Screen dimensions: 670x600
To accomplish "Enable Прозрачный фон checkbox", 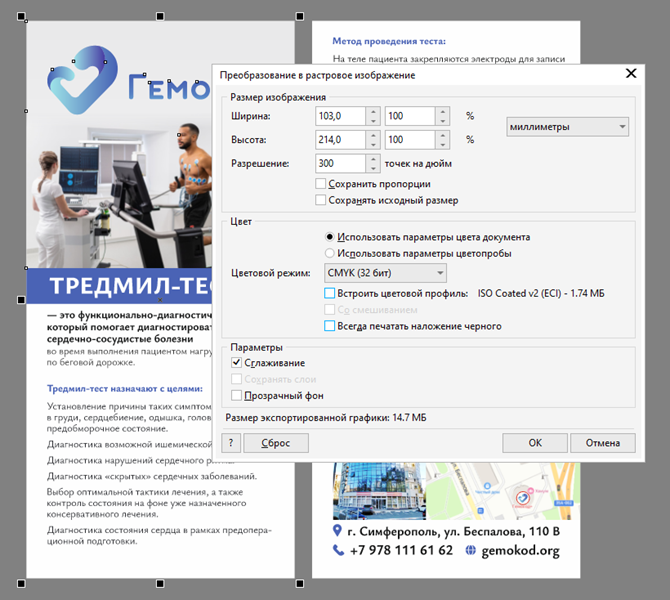I will [236, 395].
